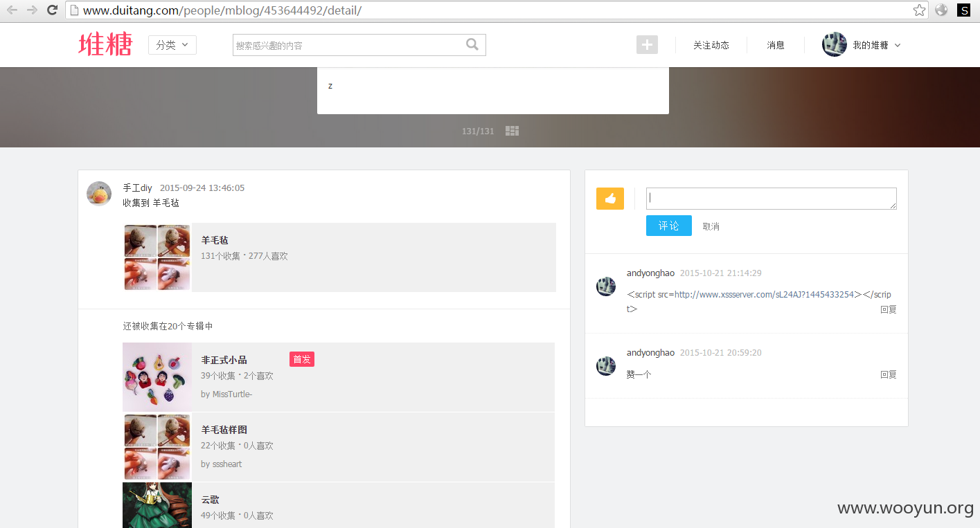Screen dimensions: 980x528
Task: Open 消息 messages in the header
Action: 776,45
